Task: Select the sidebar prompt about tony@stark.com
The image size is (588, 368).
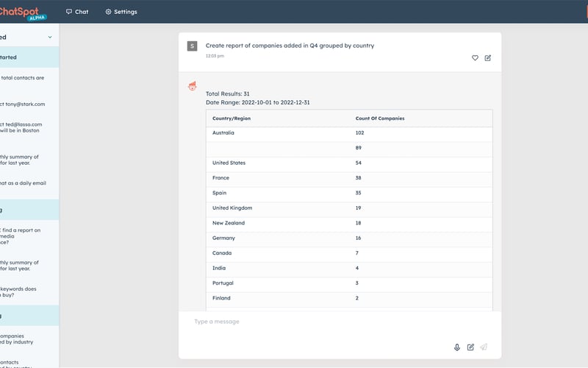Action: [x=23, y=105]
